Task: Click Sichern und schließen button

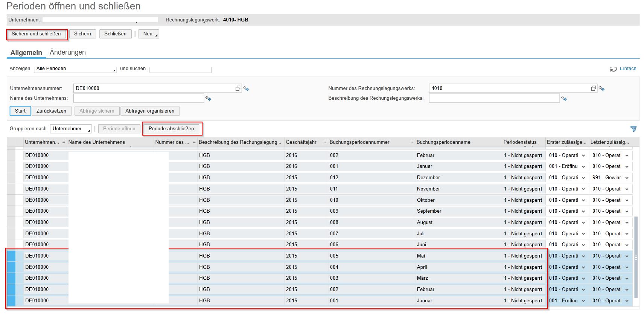Action: pyautogui.click(x=36, y=34)
